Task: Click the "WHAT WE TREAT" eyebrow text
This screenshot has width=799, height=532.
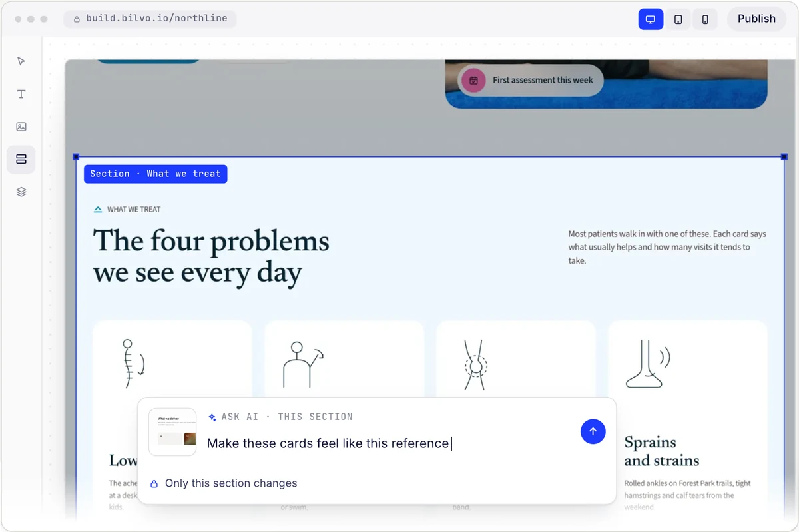Action: click(x=134, y=209)
